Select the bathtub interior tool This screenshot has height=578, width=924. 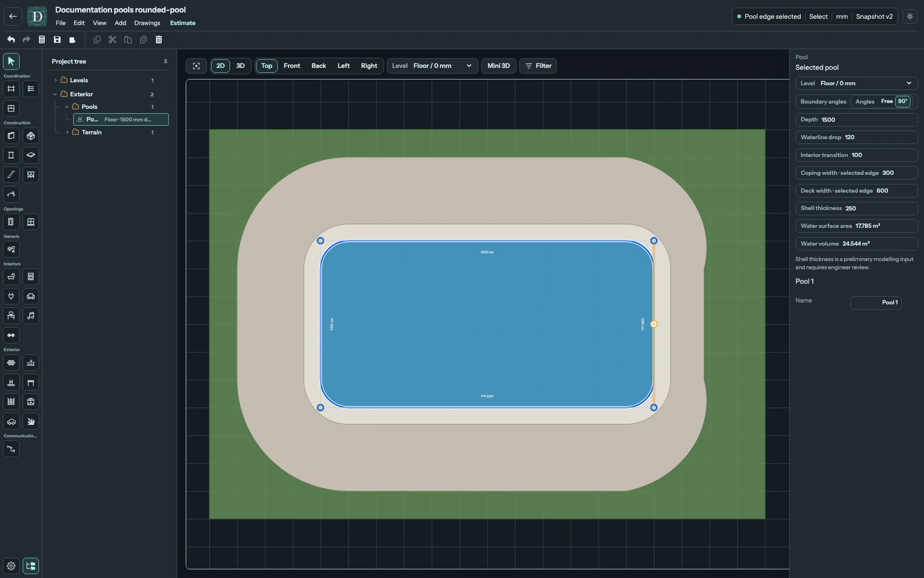(x=11, y=276)
